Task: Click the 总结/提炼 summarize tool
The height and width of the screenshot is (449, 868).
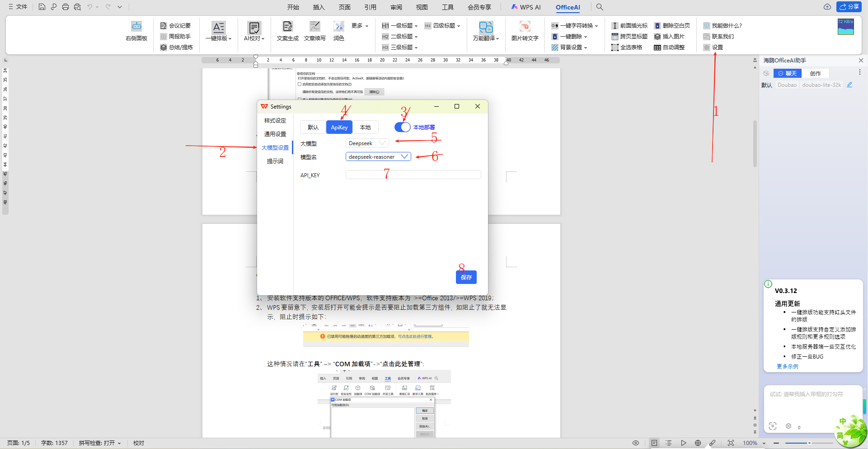Action: (177, 47)
